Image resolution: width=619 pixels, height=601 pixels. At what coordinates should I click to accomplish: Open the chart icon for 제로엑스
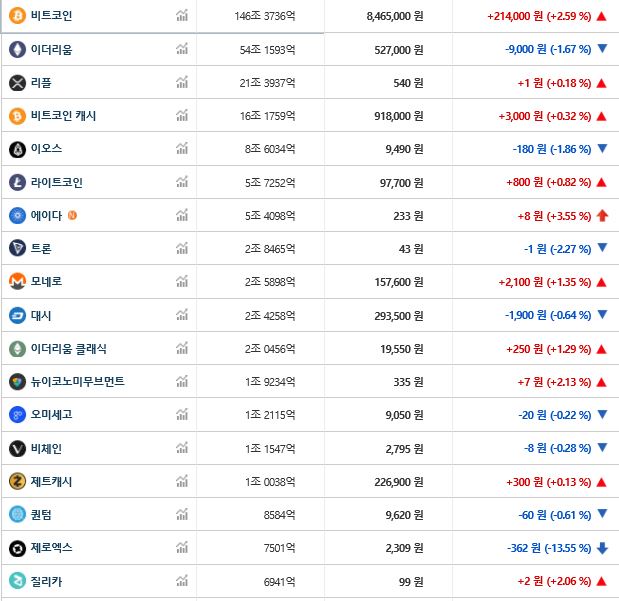[182, 548]
